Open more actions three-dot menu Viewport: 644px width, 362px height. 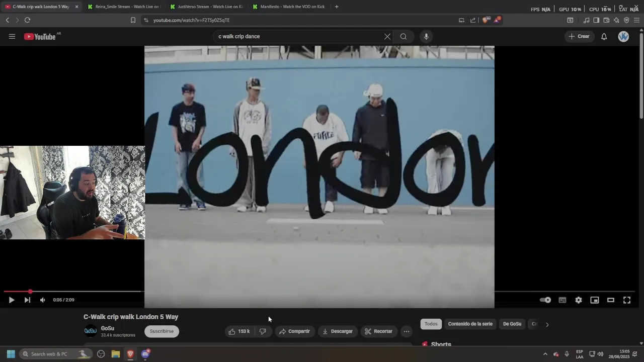[406, 331]
